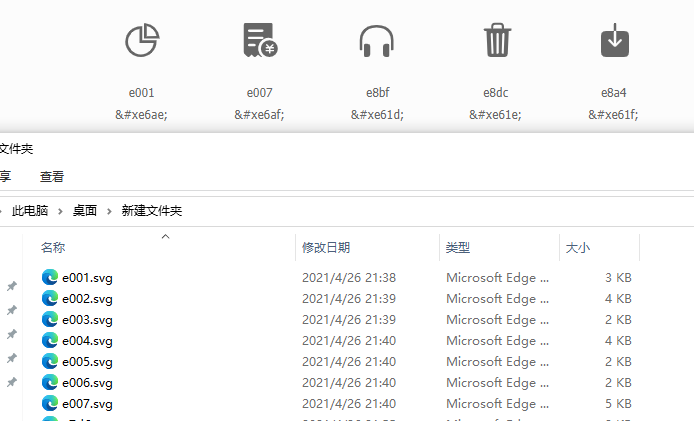Select the &#xe6af; code text
This screenshot has height=421, width=694.
click(259, 115)
